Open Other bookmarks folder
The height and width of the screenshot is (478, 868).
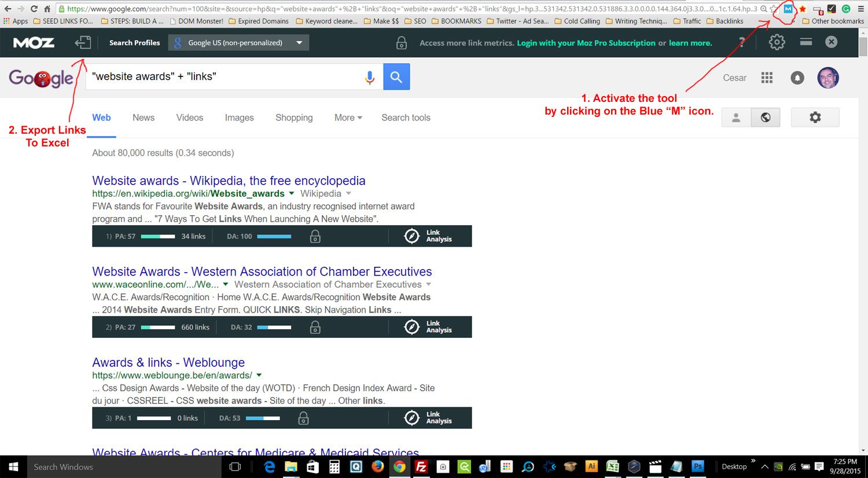[833, 21]
